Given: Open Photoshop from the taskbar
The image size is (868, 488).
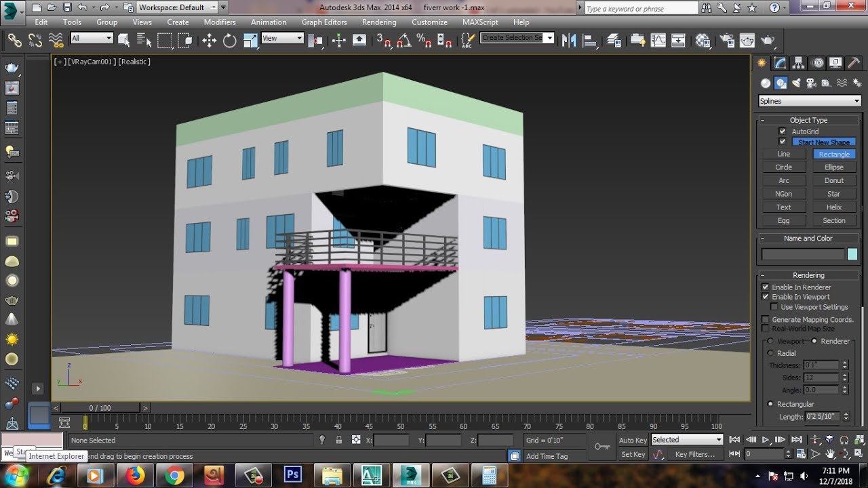Looking at the screenshot, I should point(293,474).
